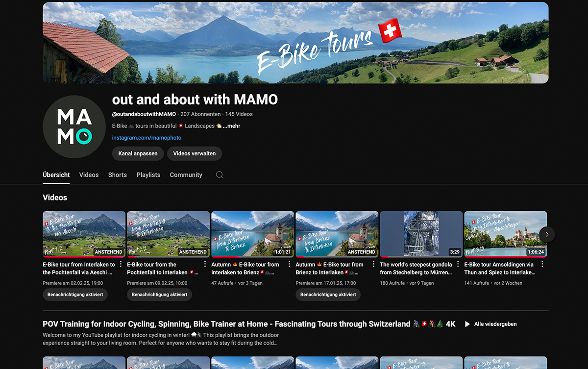The image size is (588, 369).
Task: Click 141 Aufrufe vor 2 Wochen text
Action: pyautogui.click(x=493, y=283)
